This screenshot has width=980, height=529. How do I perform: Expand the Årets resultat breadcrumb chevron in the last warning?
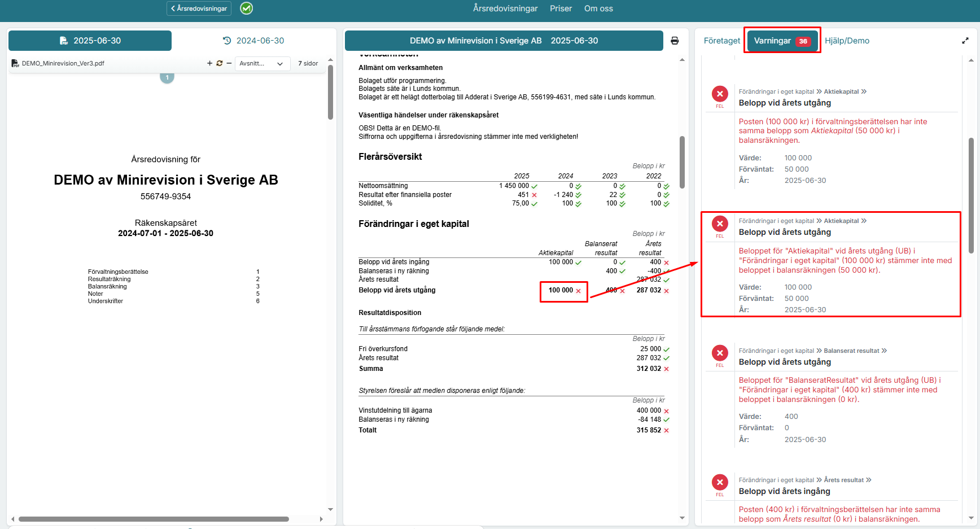869,480
